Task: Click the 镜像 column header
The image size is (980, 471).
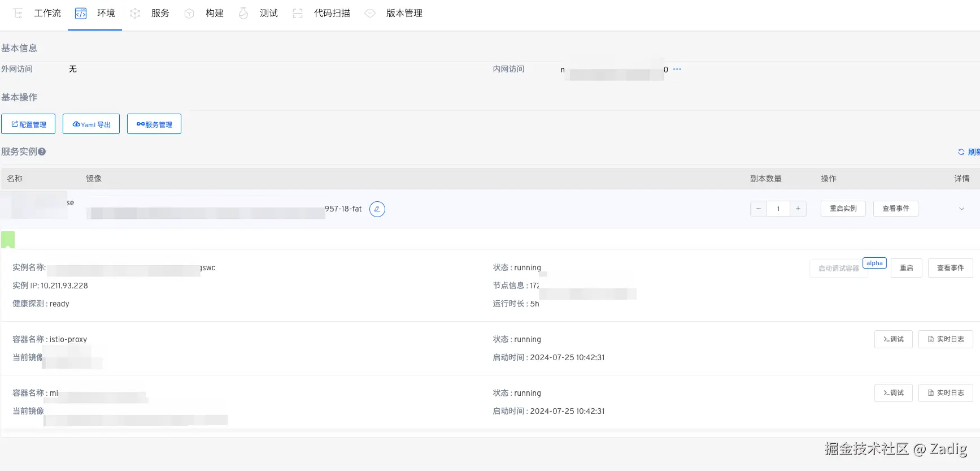Action: click(94, 179)
